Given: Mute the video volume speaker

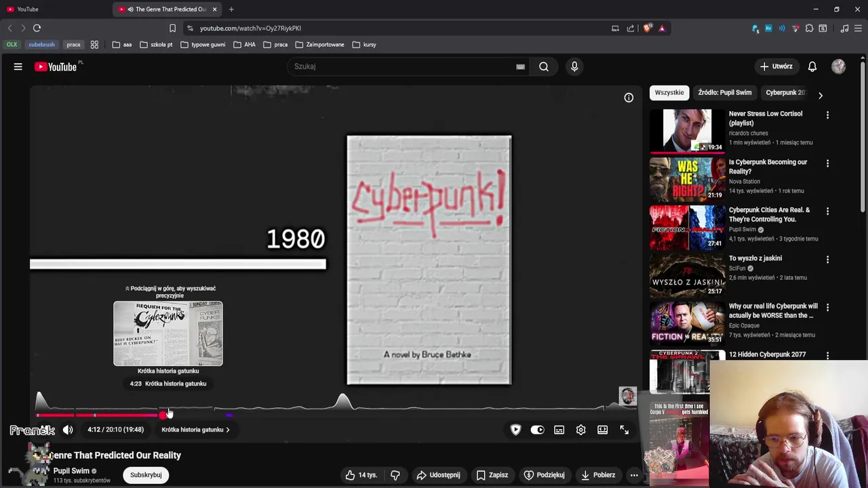Looking at the screenshot, I should pos(68,430).
